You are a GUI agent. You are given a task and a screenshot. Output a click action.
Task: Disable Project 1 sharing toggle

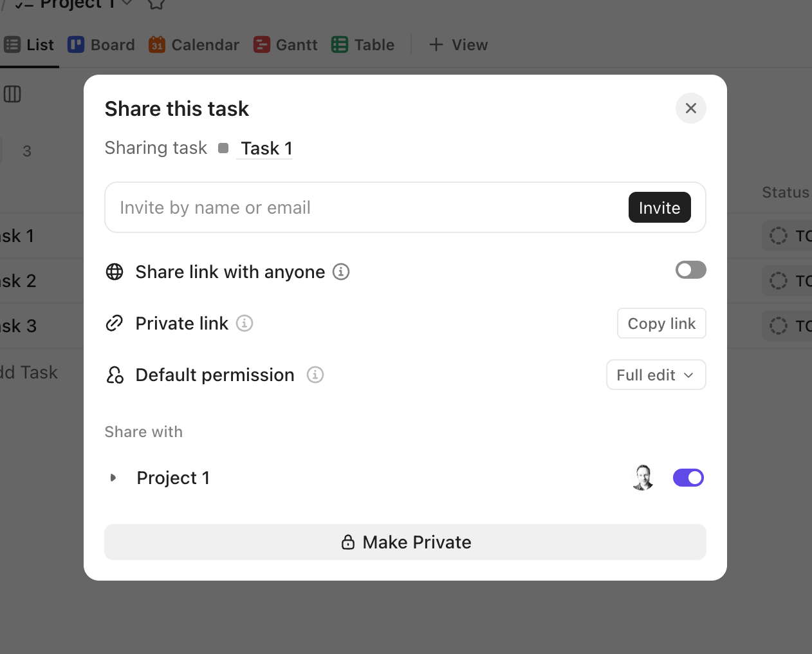pyautogui.click(x=688, y=478)
